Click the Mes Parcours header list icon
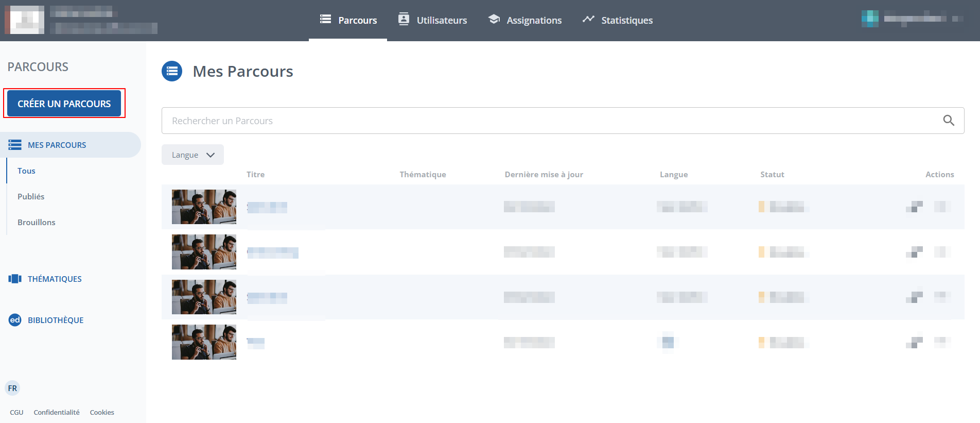Image resolution: width=980 pixels, height=423 pixels. (x=172, y=71)
